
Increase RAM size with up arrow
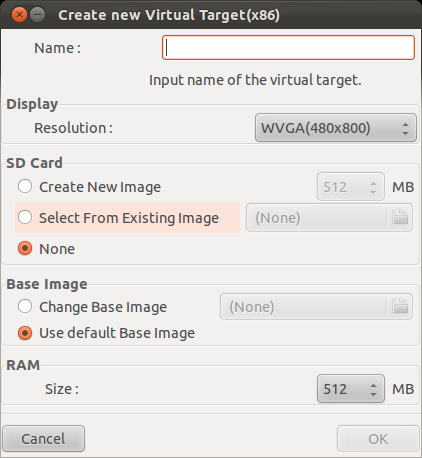(x=373, y=385)
